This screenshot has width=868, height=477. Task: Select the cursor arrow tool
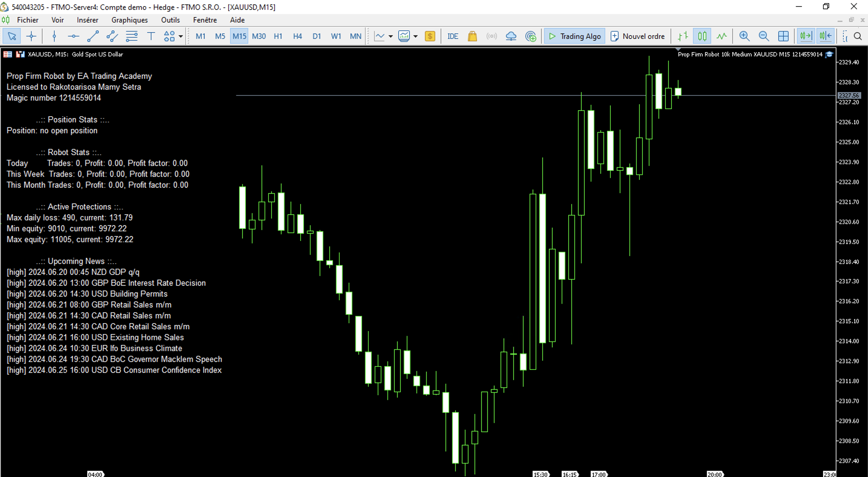(12, 36)
